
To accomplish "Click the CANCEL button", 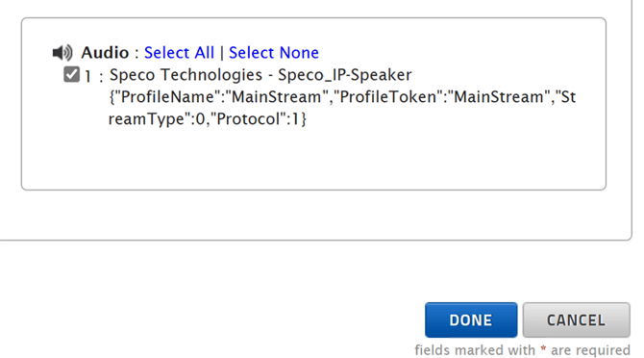I will tap(576, 320).
